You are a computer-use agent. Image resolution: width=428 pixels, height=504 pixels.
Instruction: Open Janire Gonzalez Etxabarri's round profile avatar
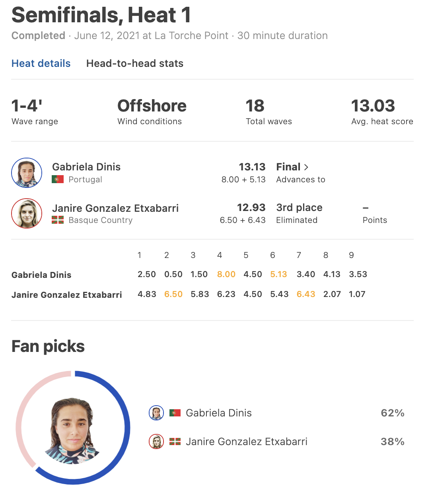(x=27, y=213)
